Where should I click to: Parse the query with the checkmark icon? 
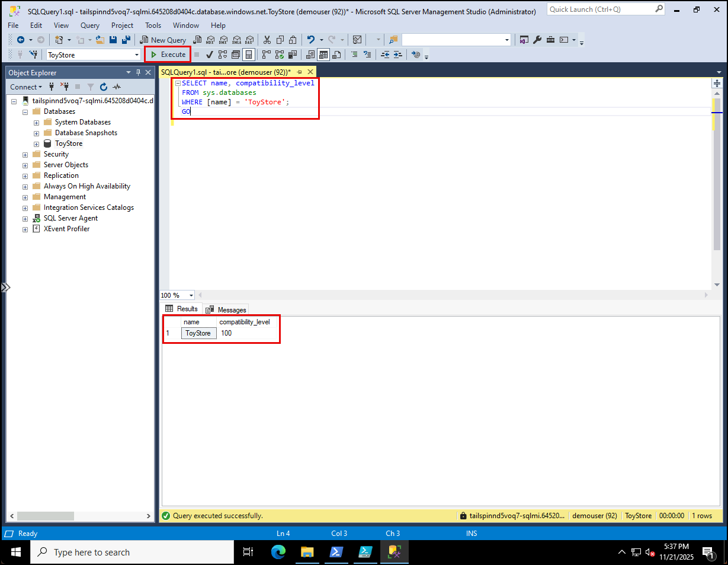209,54
